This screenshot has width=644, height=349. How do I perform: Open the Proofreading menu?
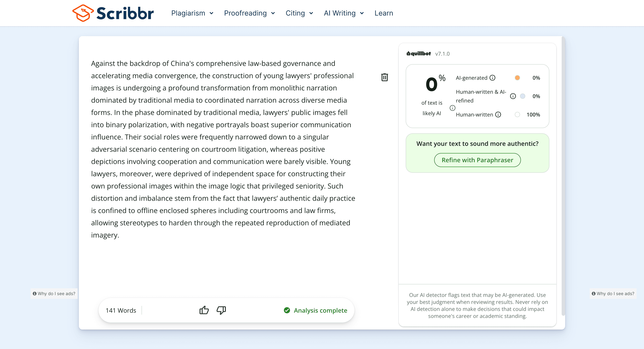pos(249,13)
